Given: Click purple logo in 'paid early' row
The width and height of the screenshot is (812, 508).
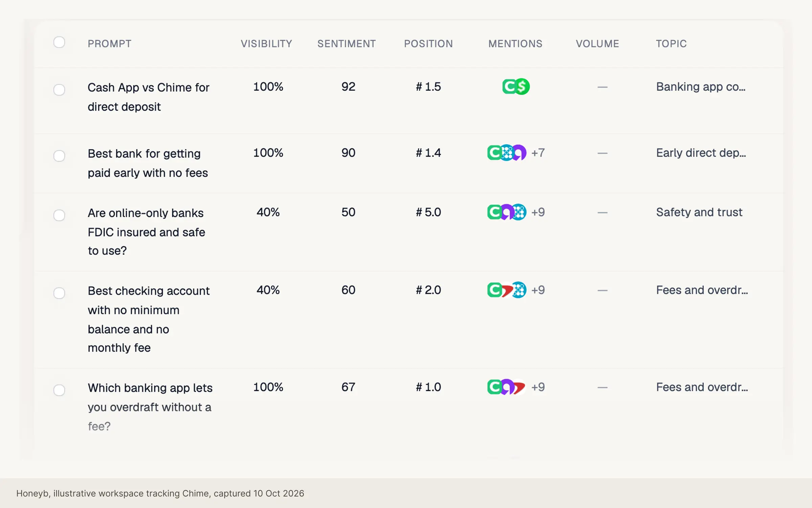Looking at the screenshot, I should click(519, 153).
